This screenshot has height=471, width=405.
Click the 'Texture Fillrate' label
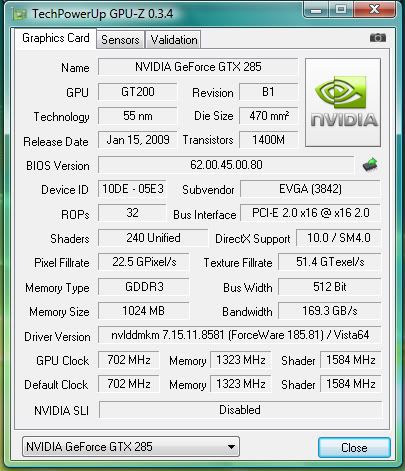(238, 263)
